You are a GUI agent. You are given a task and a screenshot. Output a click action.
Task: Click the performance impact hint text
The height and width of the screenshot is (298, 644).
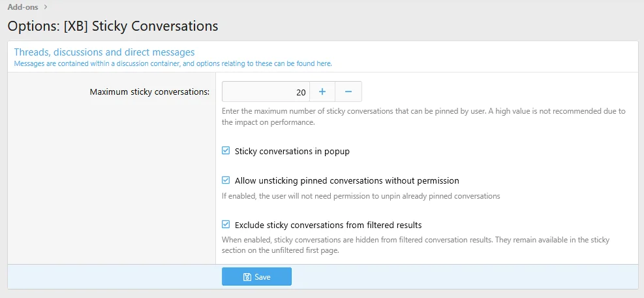click(423, 117)
